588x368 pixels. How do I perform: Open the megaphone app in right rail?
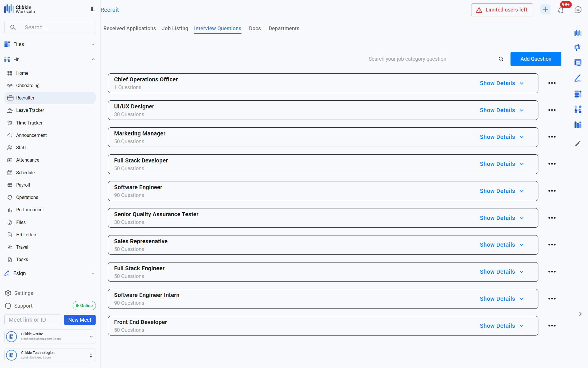(578, 47)
